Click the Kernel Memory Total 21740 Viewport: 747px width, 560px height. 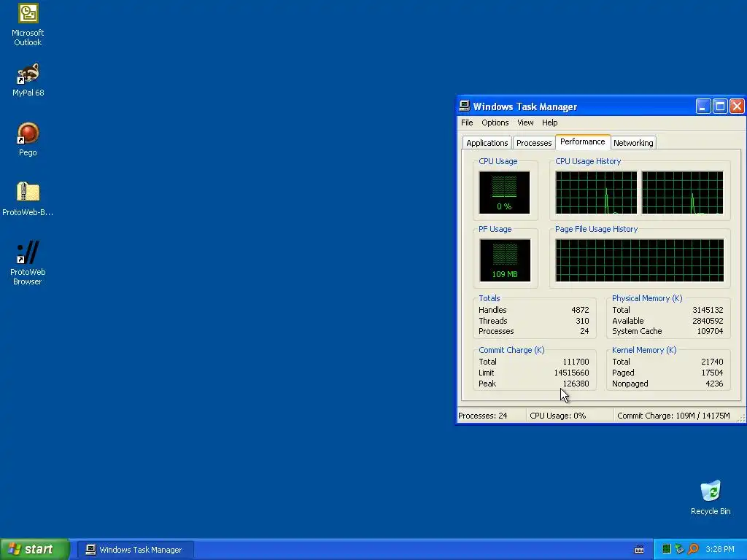point(712,362)
